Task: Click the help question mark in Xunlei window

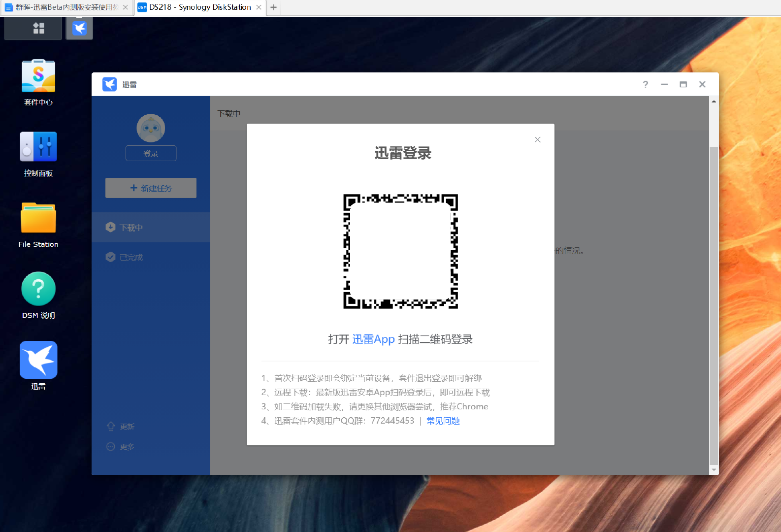Action: coord(646,84)
